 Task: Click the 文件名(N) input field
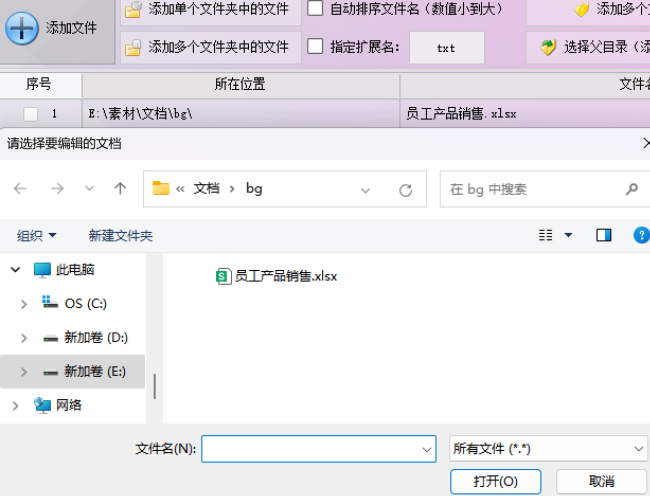319,449
